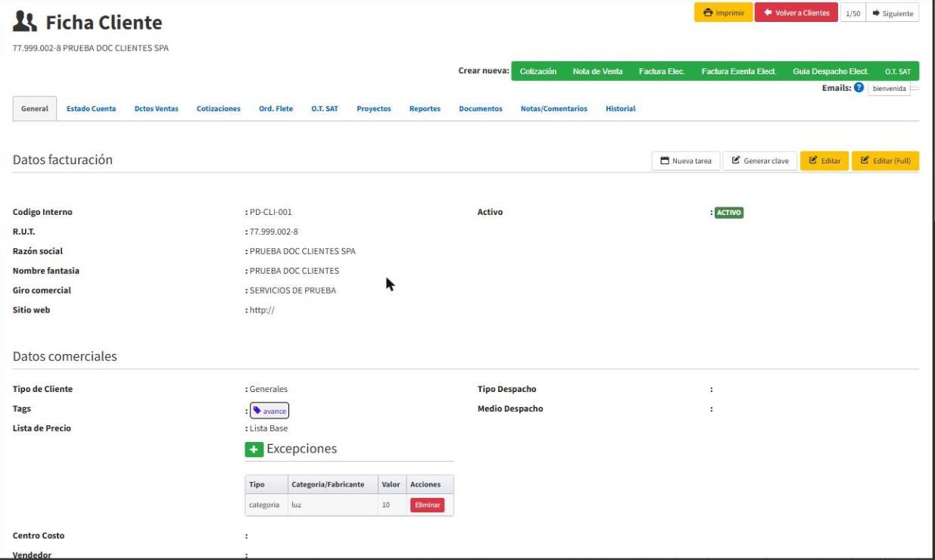Create a new Factura Elec.
The image size is (935, 560).
tap(662, 71)
